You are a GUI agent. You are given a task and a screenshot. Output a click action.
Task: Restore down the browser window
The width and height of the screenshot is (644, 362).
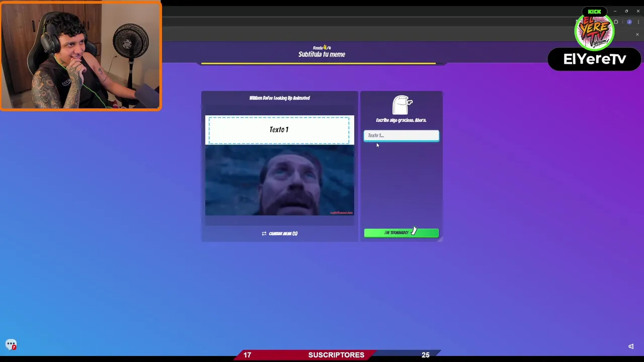pos(626,11)
